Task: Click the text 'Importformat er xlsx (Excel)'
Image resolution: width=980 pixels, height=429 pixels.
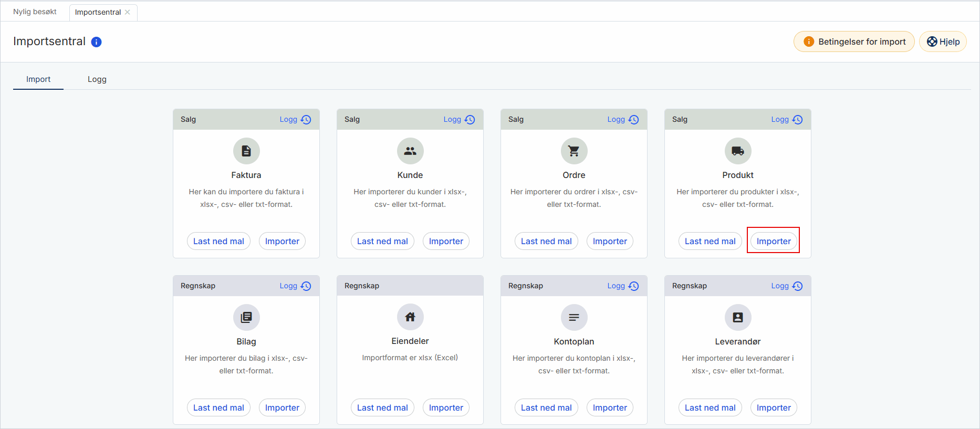Action: coord(410,358)
